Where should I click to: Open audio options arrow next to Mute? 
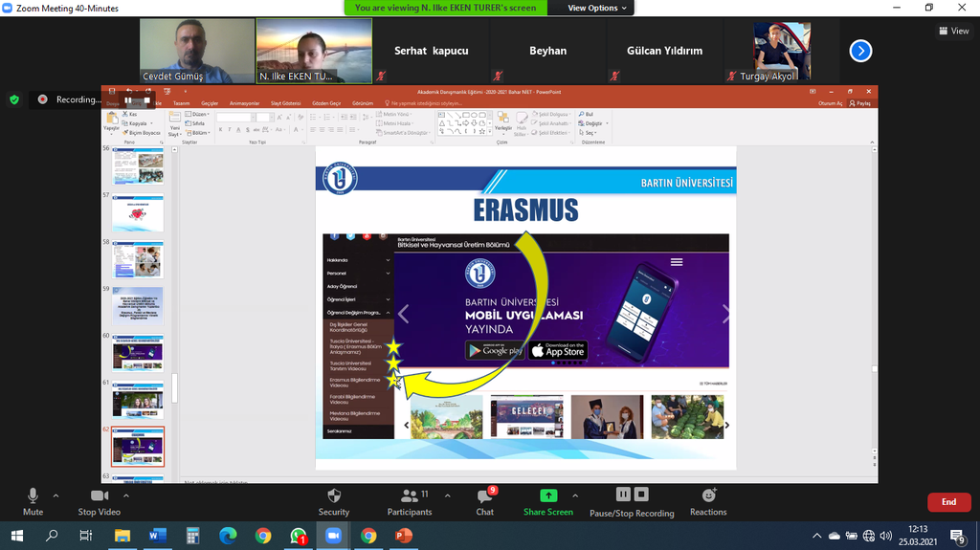[x=56, y=495]
